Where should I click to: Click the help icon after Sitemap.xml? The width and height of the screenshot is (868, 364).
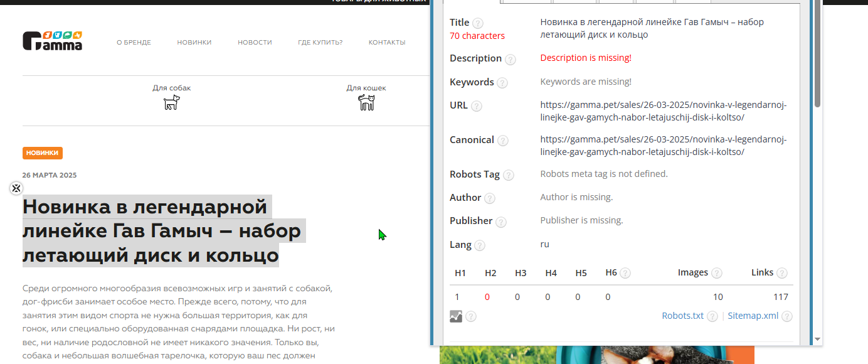point(787,317)
